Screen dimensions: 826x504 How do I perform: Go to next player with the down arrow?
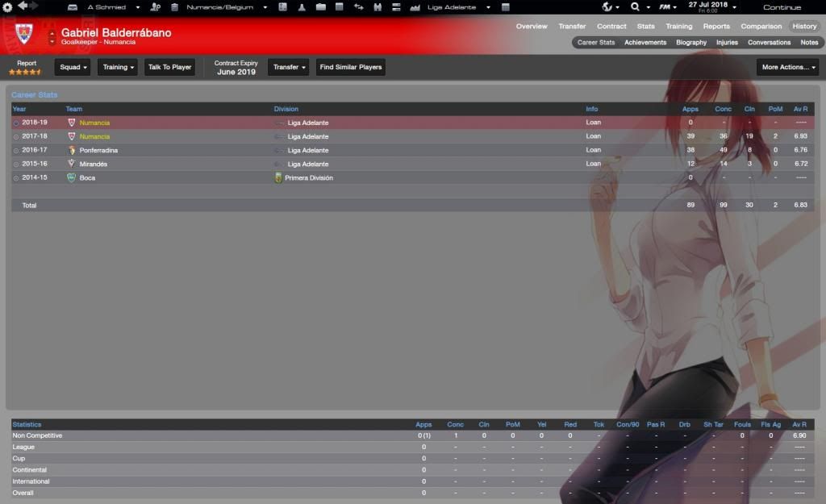pyautogui.click(x=52, y=41)
